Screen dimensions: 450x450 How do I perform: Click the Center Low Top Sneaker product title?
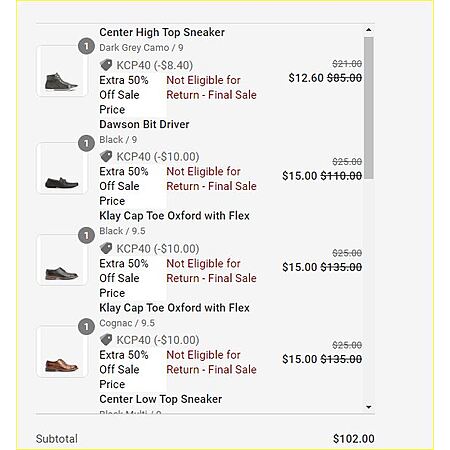click(161, 399)
